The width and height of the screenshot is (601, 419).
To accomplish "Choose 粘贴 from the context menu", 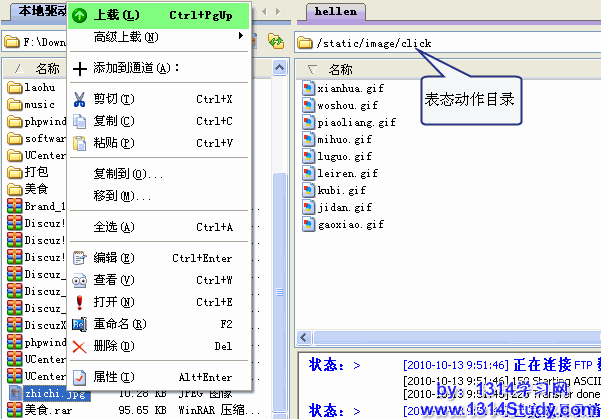I will (106, 143).
